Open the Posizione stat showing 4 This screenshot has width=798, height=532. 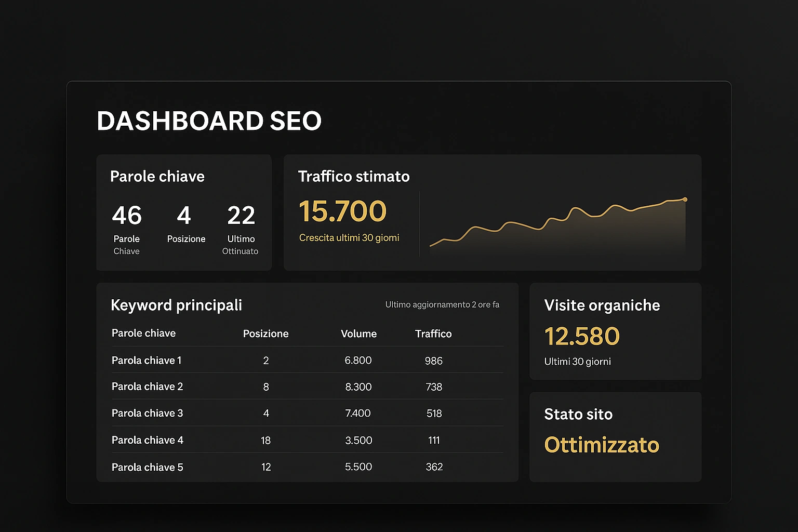tap(185, 215)
